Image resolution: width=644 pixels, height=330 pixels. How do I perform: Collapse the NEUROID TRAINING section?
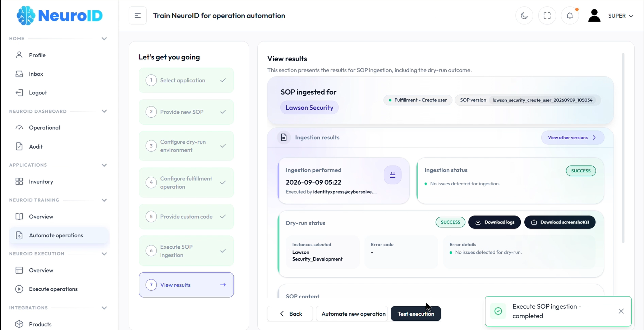coord(104,200)
